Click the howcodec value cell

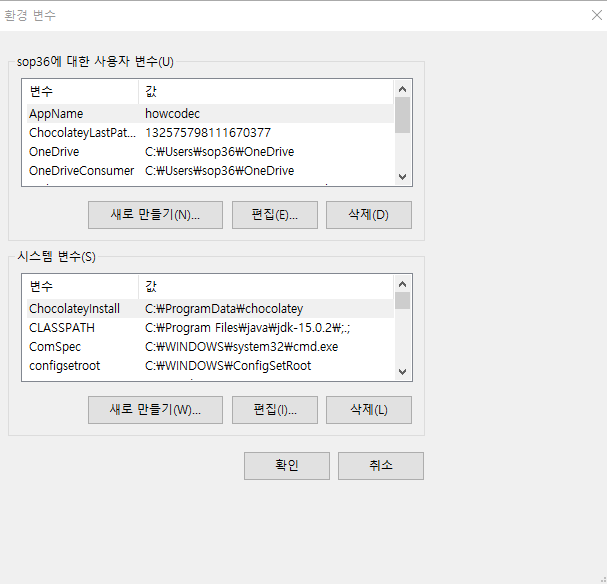click(173, 114)
